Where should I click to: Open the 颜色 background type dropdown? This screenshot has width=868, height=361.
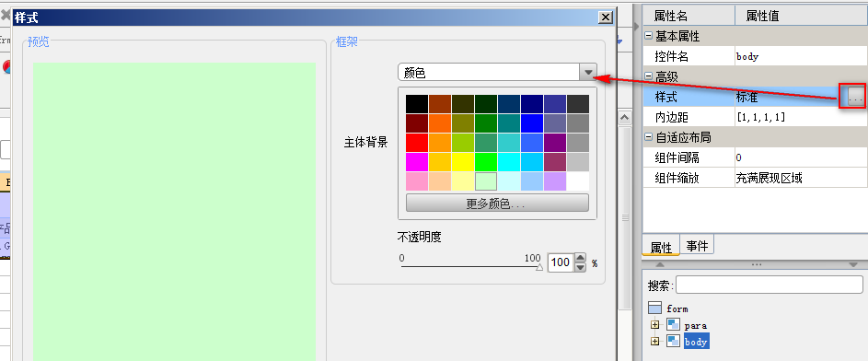pyautogui.click(x=588, y=73)
